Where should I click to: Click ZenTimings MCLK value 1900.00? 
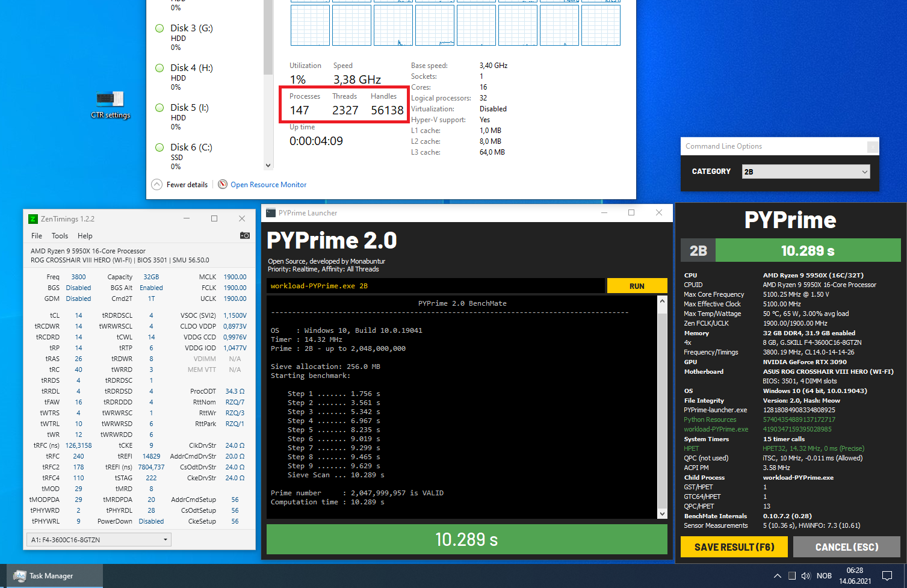point(235,277)
